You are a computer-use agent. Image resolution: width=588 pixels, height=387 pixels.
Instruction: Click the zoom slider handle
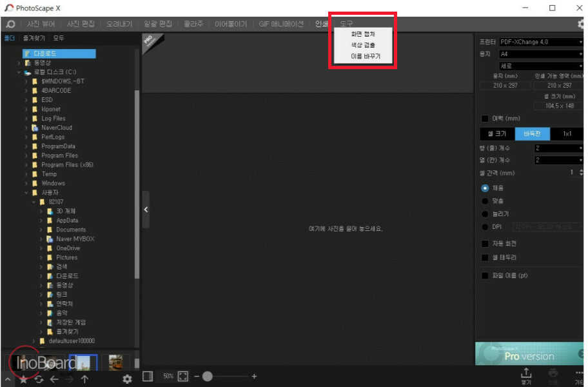point(208,376)
